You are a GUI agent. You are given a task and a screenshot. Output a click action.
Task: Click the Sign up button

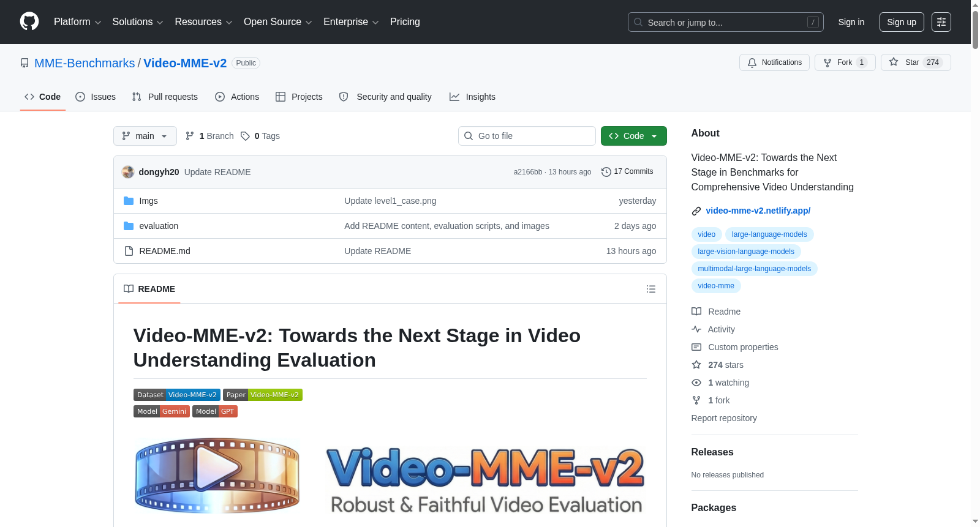pos(902,22)
